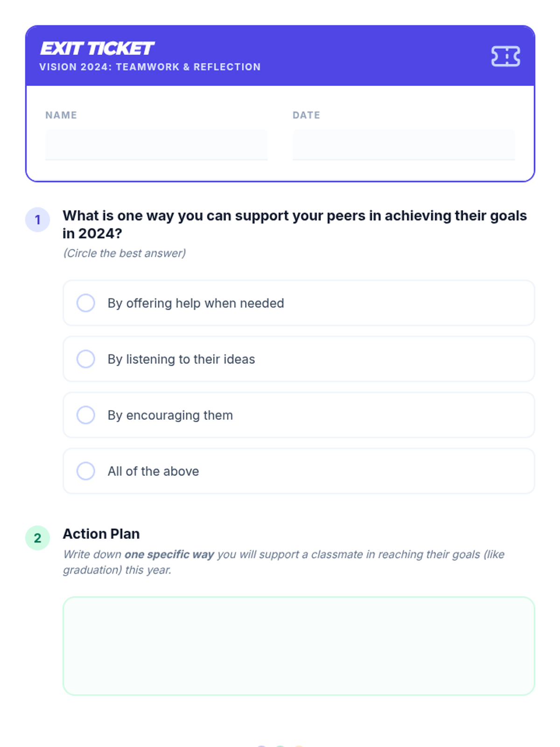Choose the "By listening to their ideas" radio circle

click(x=86, y=359)
